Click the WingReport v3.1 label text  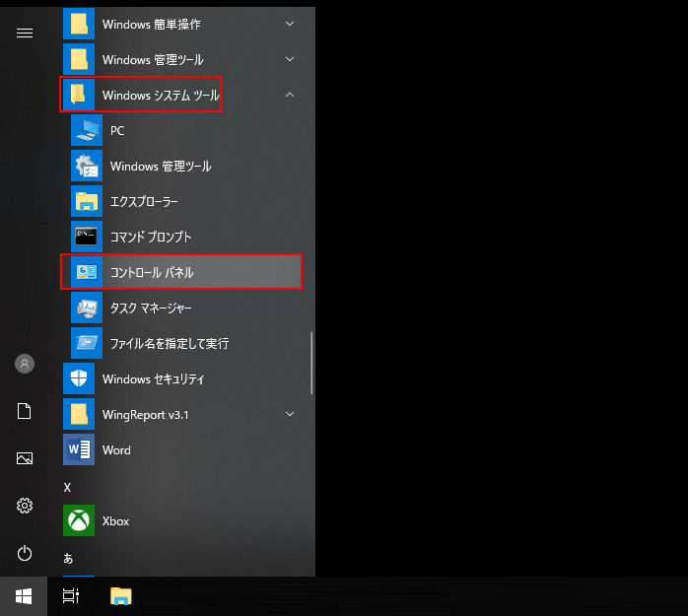point(145,415)
